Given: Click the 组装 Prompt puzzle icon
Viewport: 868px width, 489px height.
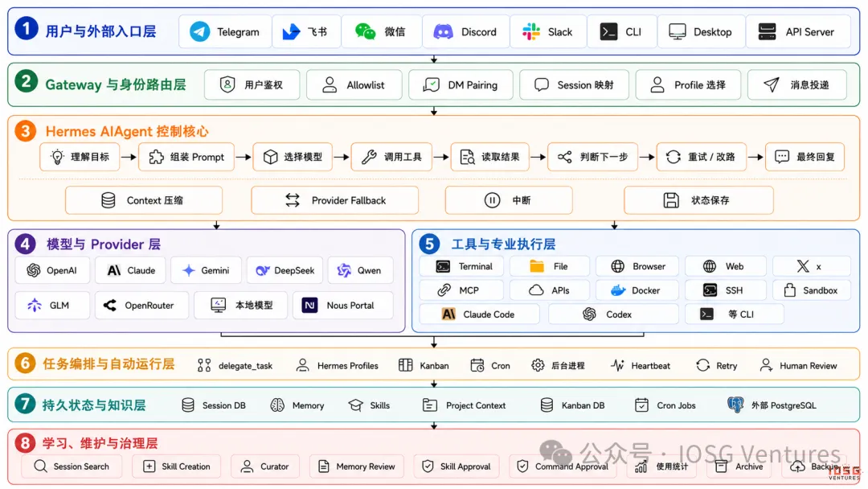Looking at the screenshot, I should (156, 157).
